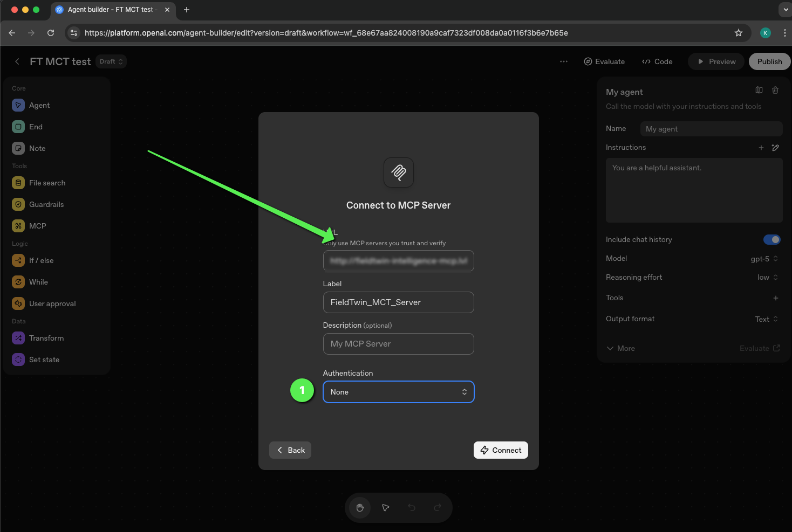Click the Description input field
The width and height of the screenshot is (792, 532).
pos(398,344)
